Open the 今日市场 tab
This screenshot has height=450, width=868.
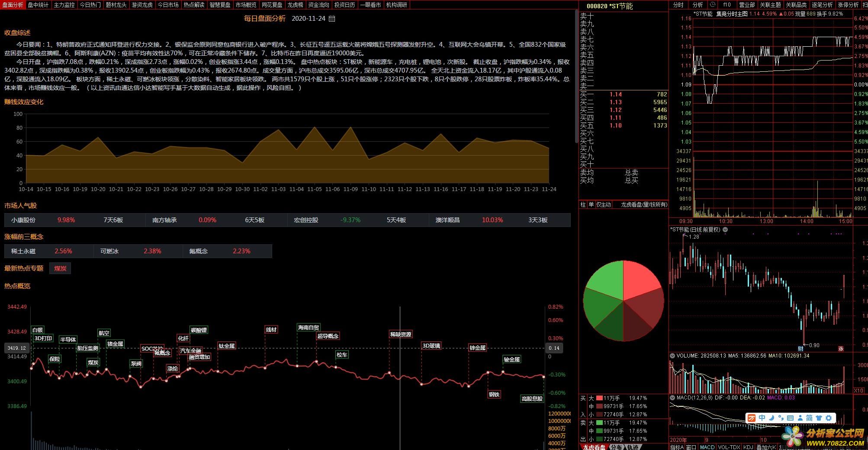point(168,5)
